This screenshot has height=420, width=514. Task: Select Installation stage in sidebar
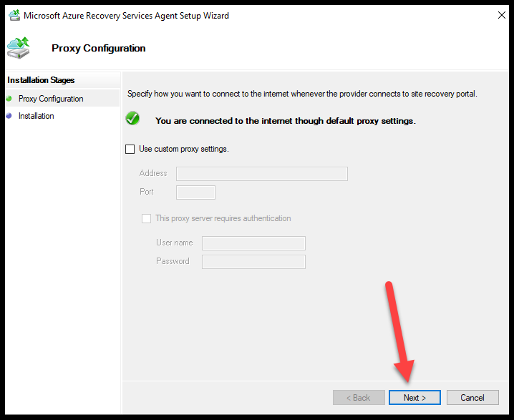[36, 116]
